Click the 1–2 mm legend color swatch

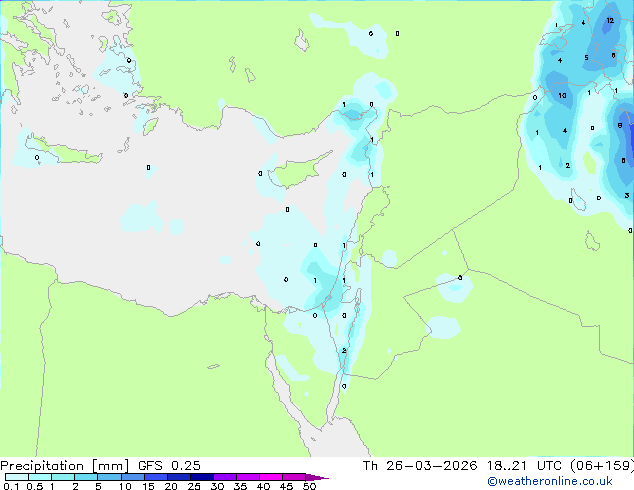63,477
